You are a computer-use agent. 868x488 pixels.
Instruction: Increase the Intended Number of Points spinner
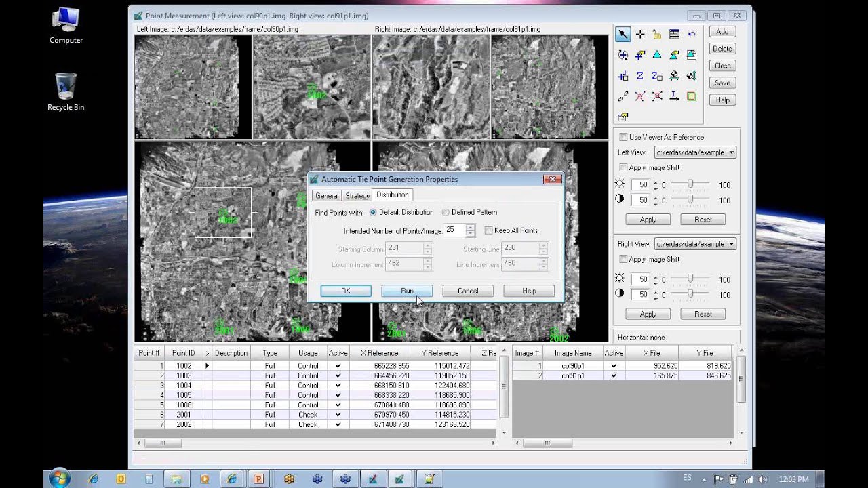click(471, 227)
